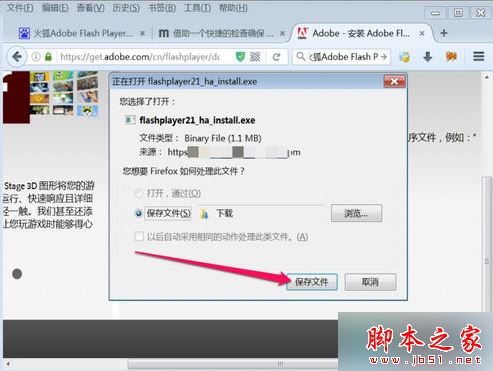
Task: Open the 历史(S) menu
Action: (x=126, y=8)
